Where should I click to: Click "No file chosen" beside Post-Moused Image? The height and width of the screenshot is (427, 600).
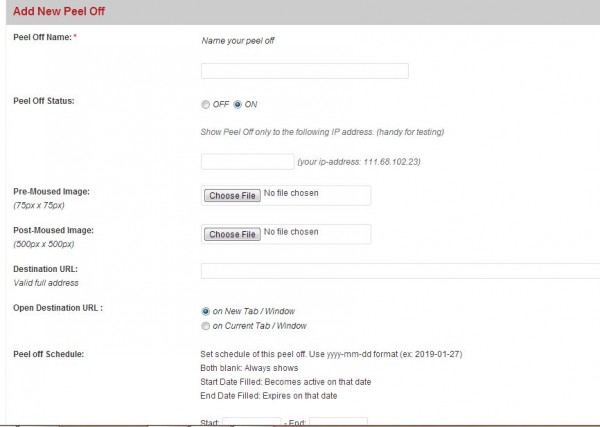(x=291, y=232)
